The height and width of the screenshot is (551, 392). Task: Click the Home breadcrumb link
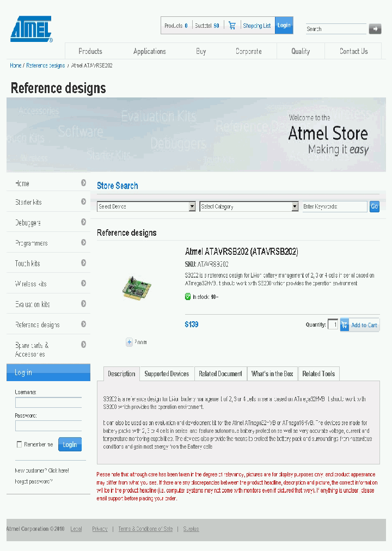pos(15,65)
